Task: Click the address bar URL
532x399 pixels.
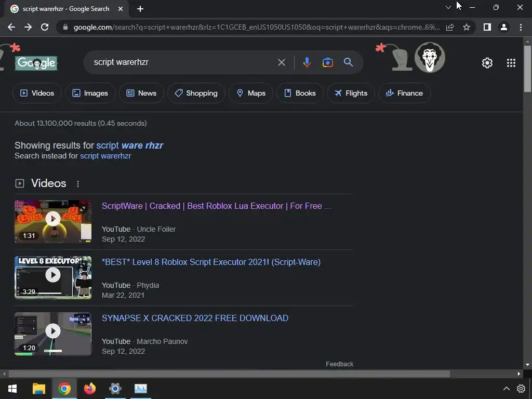Action: tap(256, 27)
